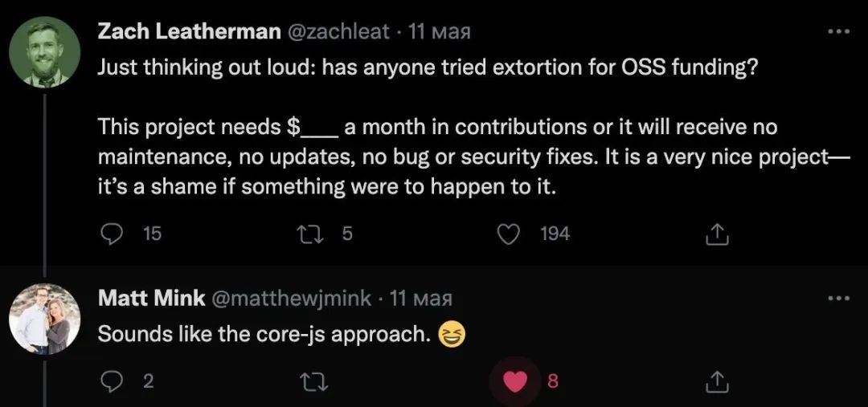Open the 11 мая timestamp on Zach's tweet

pyautogui.click(x=439, y=32)
